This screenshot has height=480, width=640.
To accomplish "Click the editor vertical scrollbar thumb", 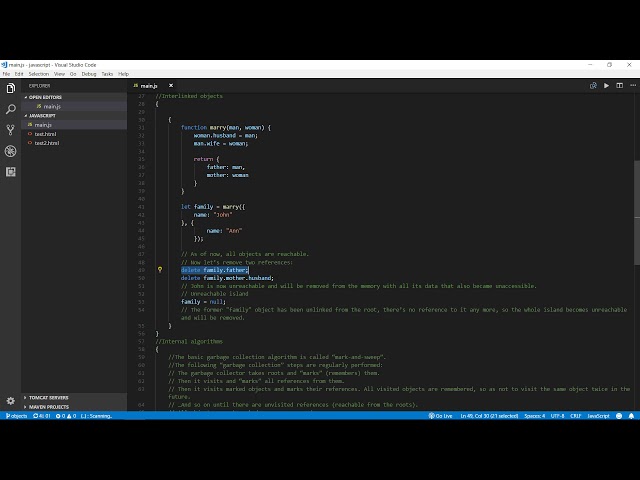I will point(637,213).
